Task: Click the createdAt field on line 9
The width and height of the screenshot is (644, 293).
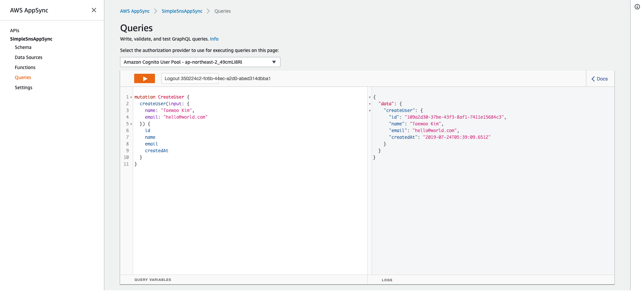Action: click(157, 151)
